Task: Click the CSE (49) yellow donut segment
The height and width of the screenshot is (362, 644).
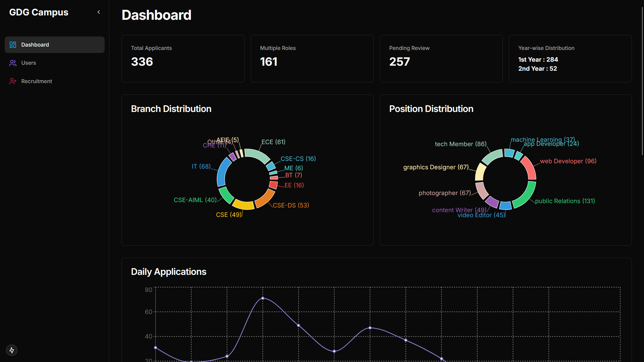Action: pyautogui.click(x=243, y=204)
